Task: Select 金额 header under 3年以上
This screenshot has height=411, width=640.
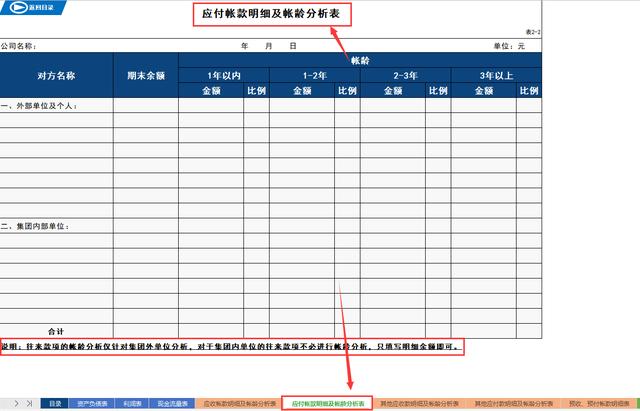Action: point(484,91)
